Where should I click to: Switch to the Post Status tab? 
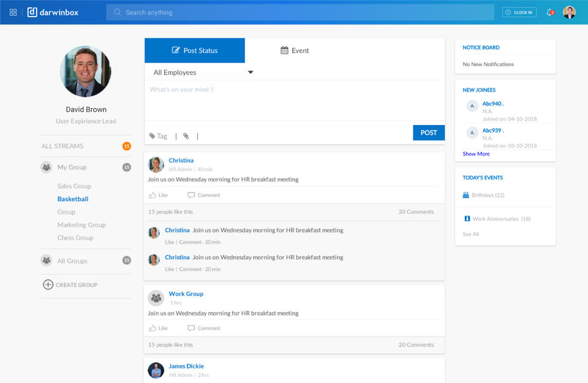pyautogui.click(x=195, y=50)
